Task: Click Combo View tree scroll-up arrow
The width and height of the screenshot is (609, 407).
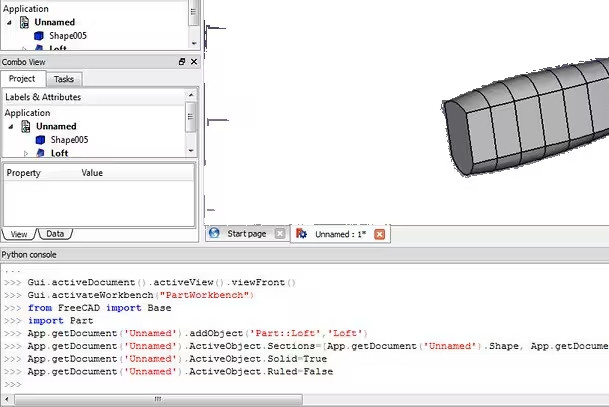Action: click(x=191, y=95)
